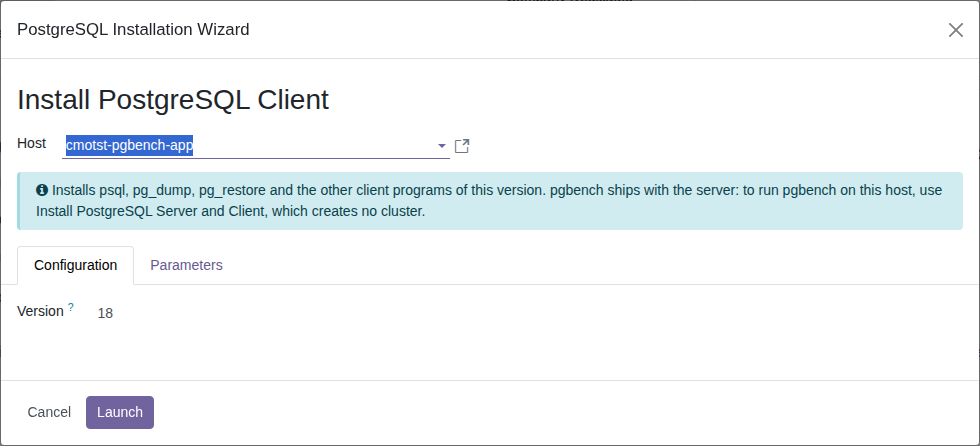Click the Host label
Viewport: 980px width, 446px height.
(x=32, y=143)
